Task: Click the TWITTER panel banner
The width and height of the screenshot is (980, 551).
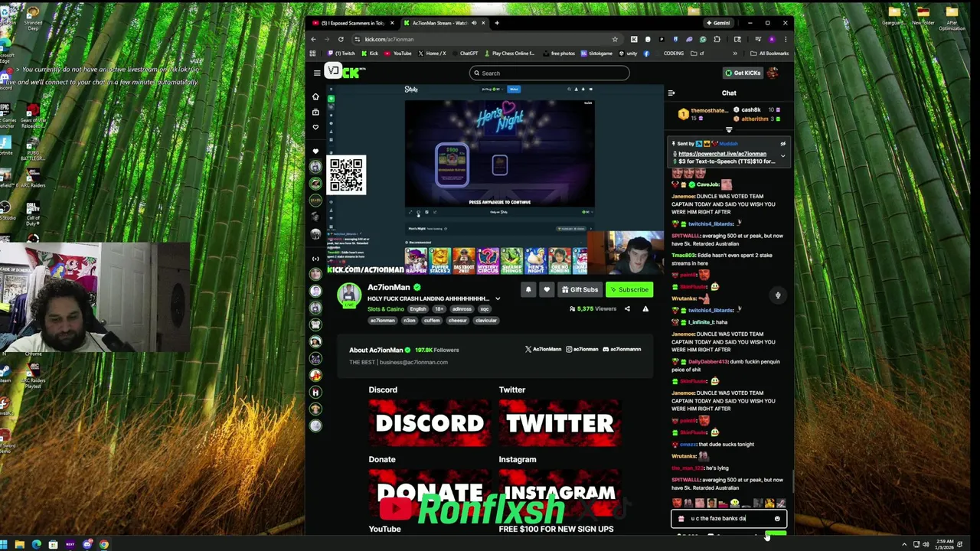Action: coord(560,422)
